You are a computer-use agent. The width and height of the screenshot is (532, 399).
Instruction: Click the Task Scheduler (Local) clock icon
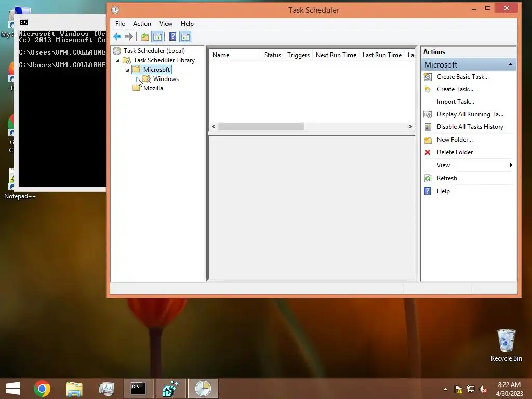[117, 51]
